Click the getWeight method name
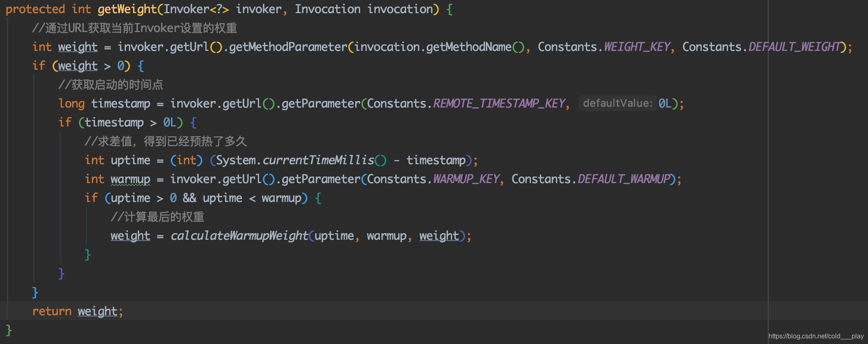The image size is (868, 344). pos(127,9)
